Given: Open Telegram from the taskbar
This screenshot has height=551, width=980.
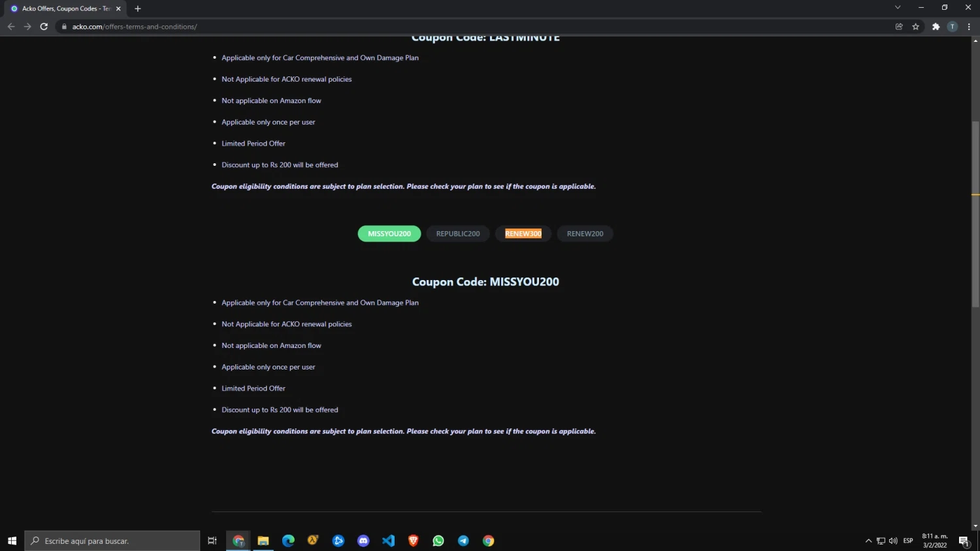Looking at the screenshot, I should pyautogui.click(x=463, y=541).
